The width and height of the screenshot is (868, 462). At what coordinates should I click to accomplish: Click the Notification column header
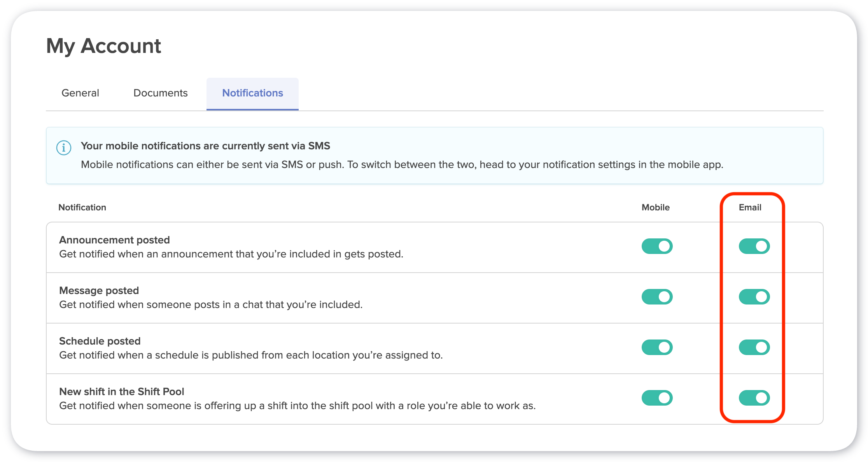coord(82,207)
